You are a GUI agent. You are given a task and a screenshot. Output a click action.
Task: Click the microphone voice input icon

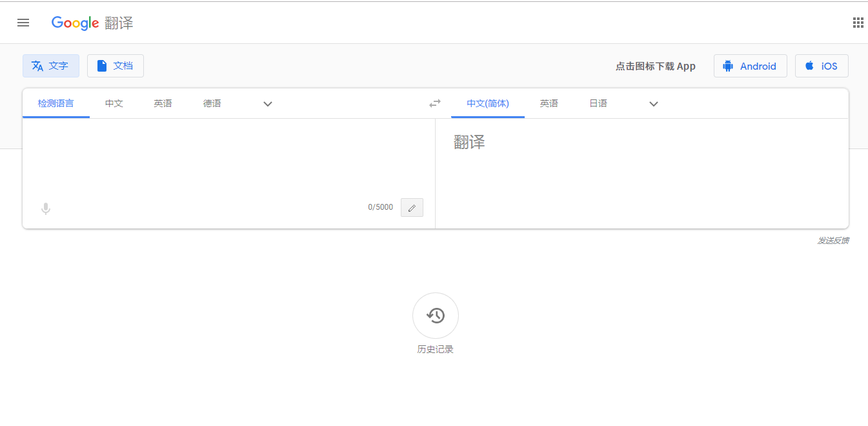click(x=46, y=208)
